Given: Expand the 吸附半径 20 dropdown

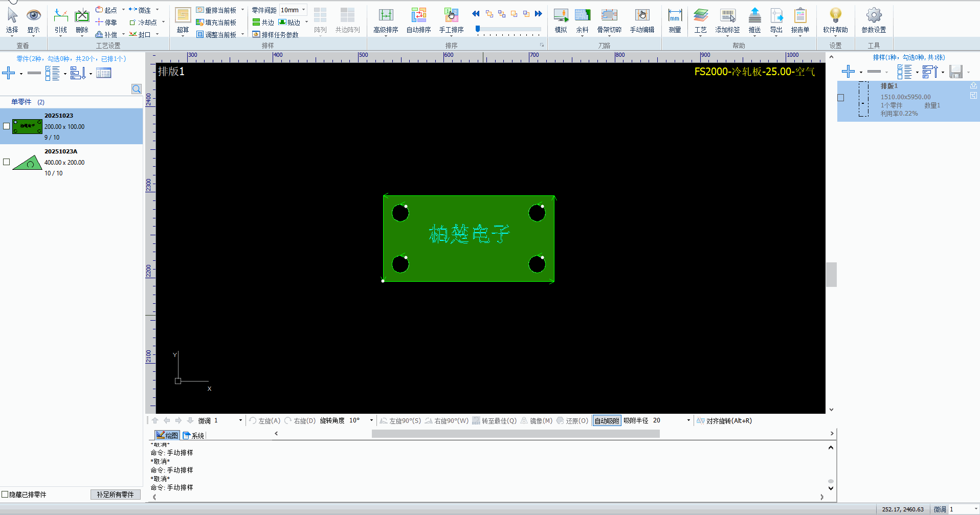Looking at the screenshot, I should click(688, 420).
